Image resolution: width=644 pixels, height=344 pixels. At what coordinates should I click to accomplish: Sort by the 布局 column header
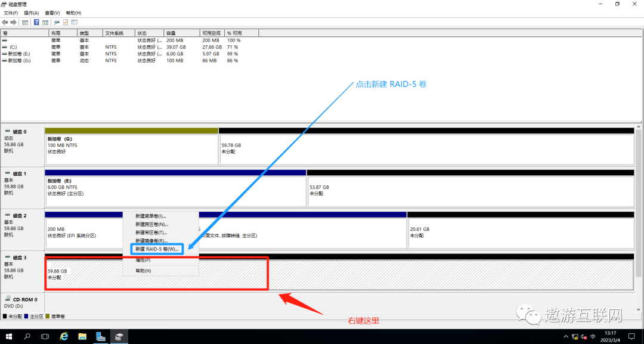click(63, 33)
